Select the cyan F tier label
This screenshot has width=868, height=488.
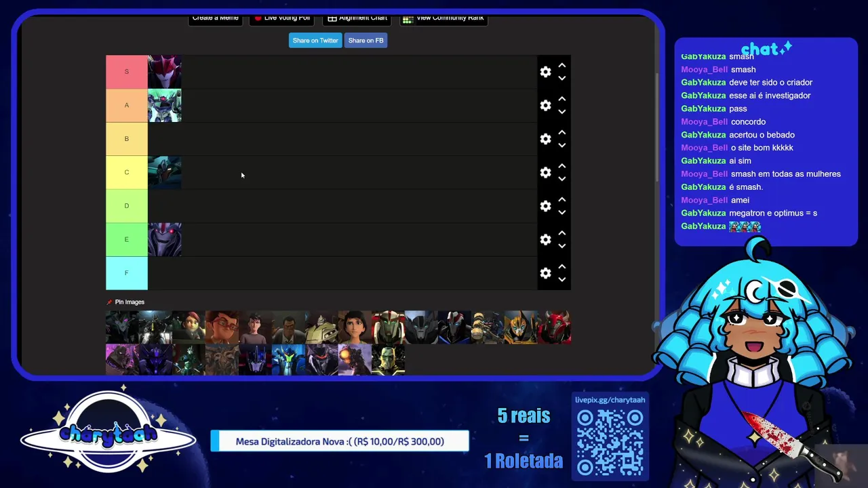[126, 273]
